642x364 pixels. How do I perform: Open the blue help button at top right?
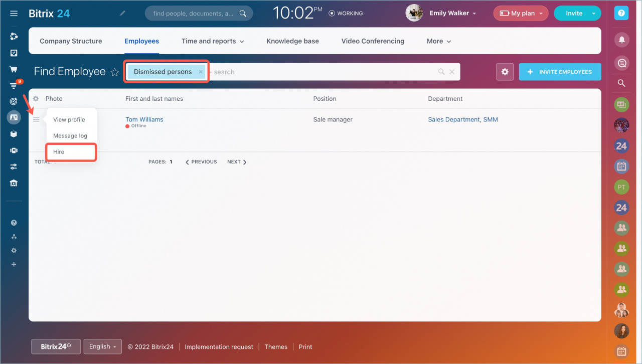[621, 14]
